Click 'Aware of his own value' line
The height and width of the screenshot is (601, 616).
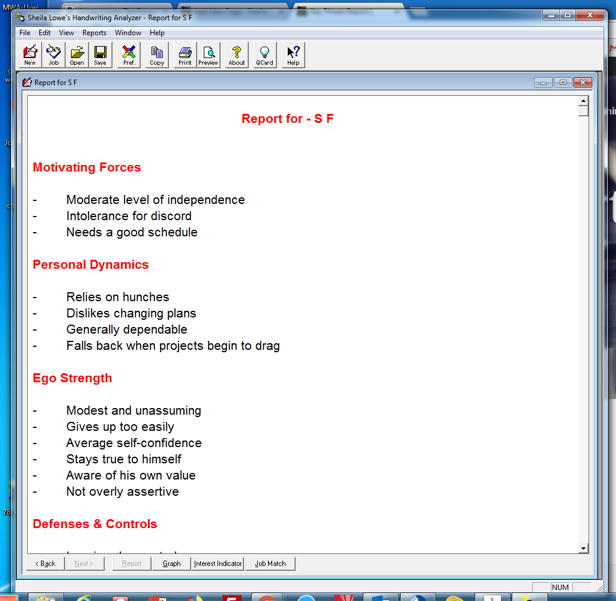coord(131,475)
